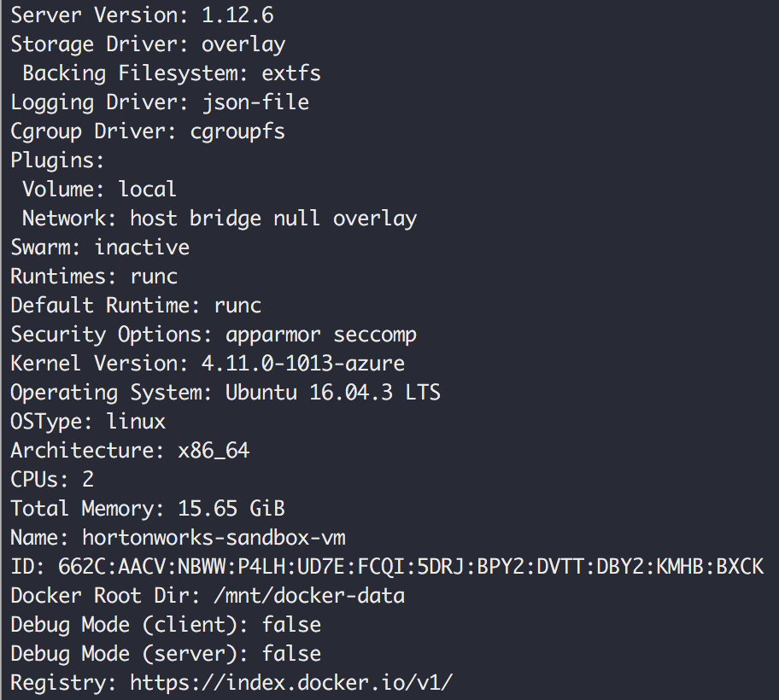Screen dimensions: 779x700
Task: Click the Docker ID string starting 662C
Action: (410, 567)
